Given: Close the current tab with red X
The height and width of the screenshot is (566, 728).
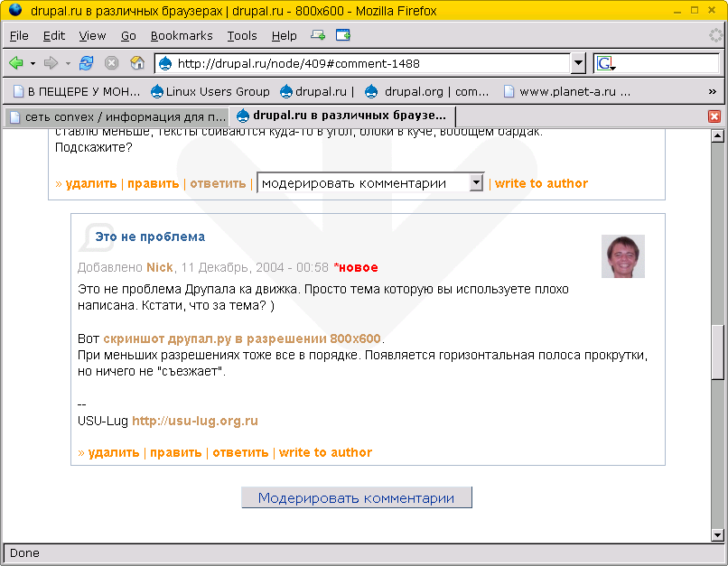Looking at the screenshot, I should (x=714, y=116).
